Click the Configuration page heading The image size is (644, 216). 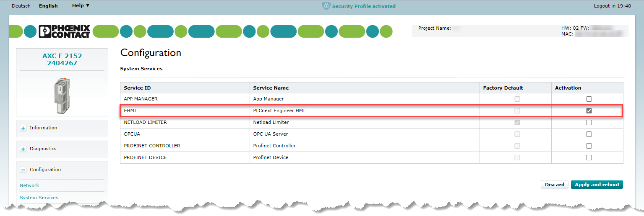[x=151, y=53]
